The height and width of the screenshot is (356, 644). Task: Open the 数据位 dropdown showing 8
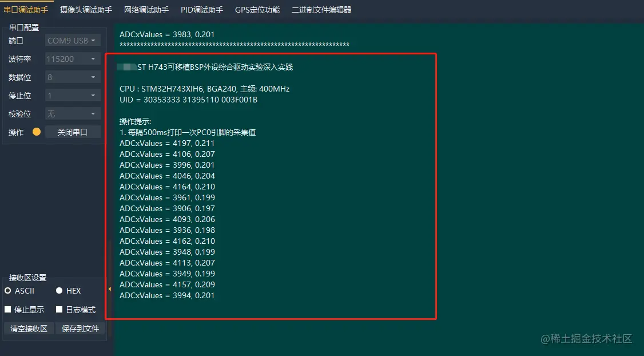click(x=72, y=77)
